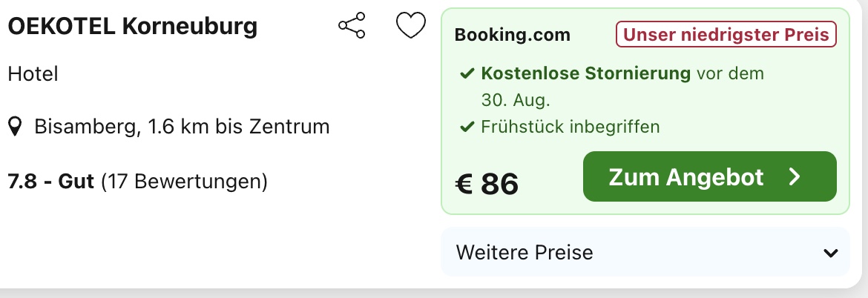Expand the Weitere Preise section
Viewport: 868px width, 298px height.
click(645, 252)
